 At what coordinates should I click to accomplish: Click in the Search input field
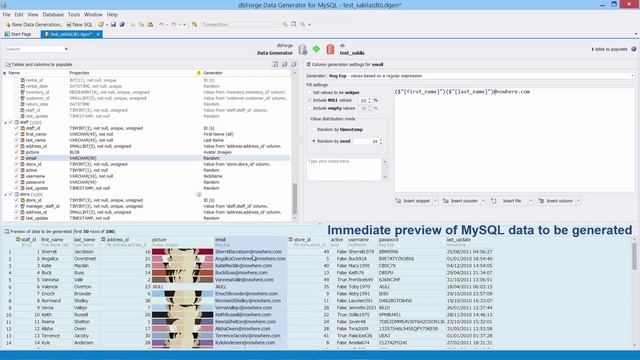pyautogui.click(x=34, y=49)
